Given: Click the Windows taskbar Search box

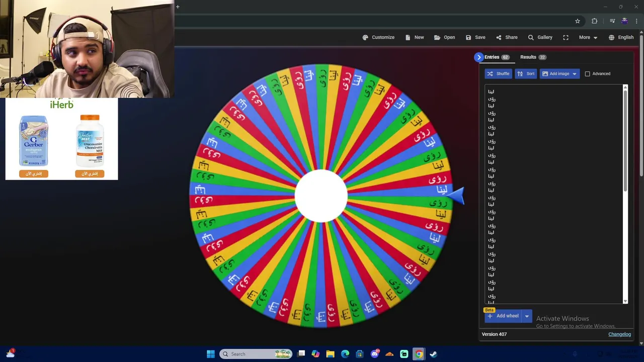Looking at the screenshot, I should 256,354.
